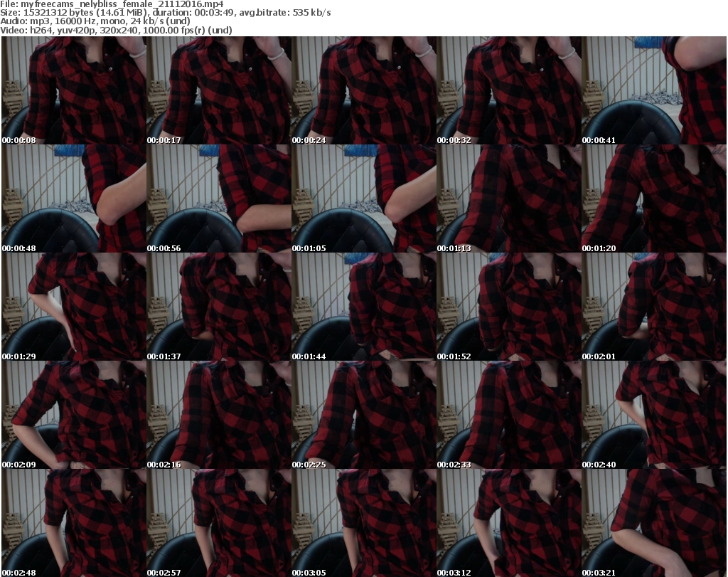Open the frame at 00:01:20
This screenshot has height=577, width=728.
coord(654,198)
